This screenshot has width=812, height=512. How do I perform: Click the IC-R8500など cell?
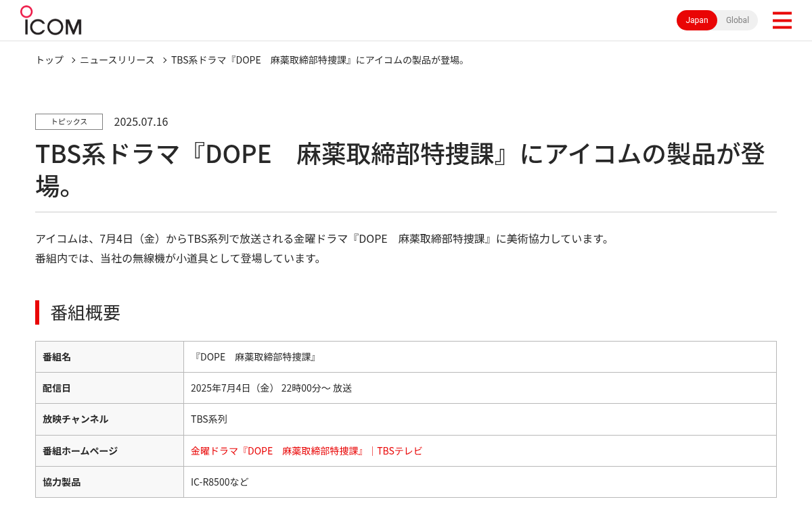click(480, 482)
